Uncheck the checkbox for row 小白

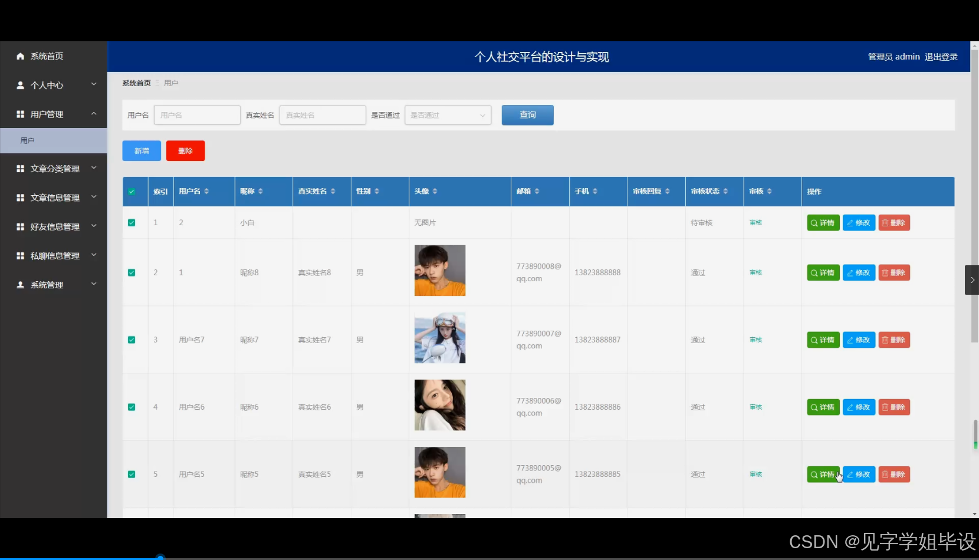(132, 223)
